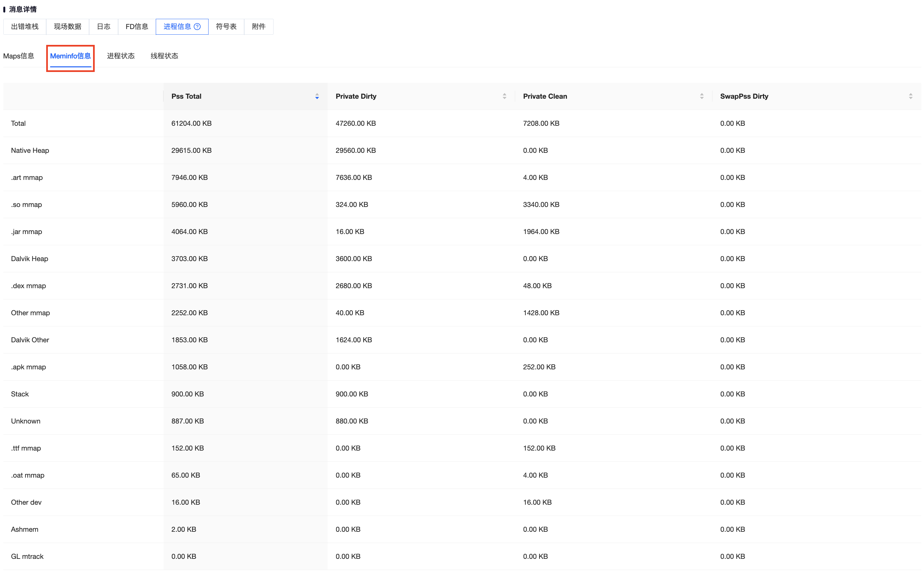Switch to the FD信息 tab
The height and width of the screenshot is (575, 924).
(x=137, y=27)
